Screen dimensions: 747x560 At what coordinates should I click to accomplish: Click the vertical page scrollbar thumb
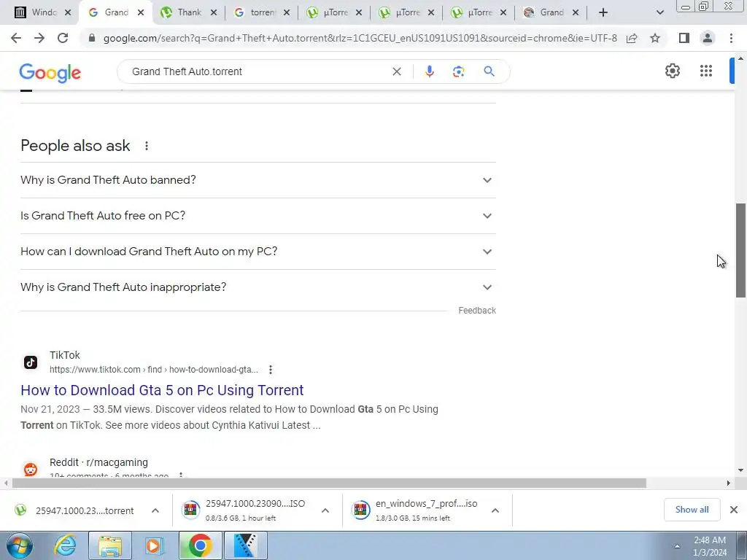(x=740, y=251)
